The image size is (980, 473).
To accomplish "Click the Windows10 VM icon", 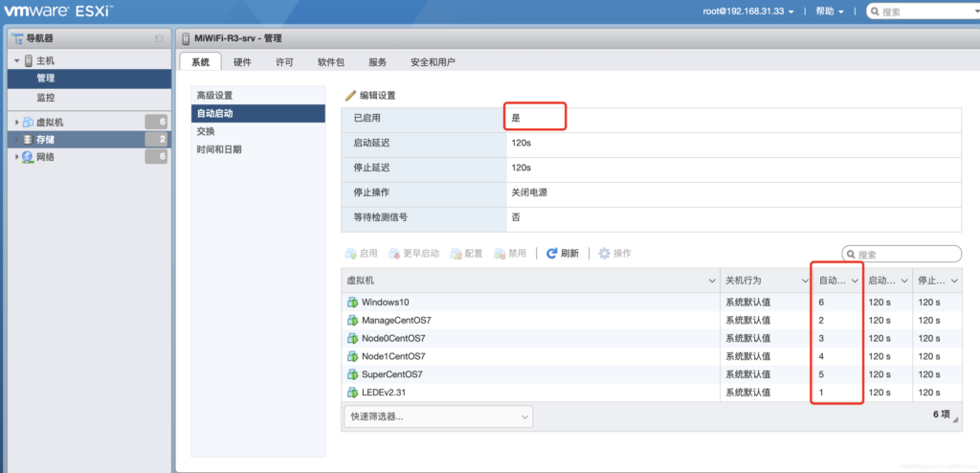I will click(x=352, y=303).
